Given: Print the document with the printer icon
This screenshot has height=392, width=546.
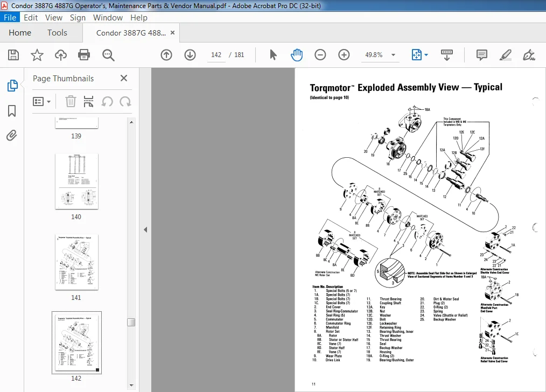Looking at the screenshot, I should [x=84, y=55].
